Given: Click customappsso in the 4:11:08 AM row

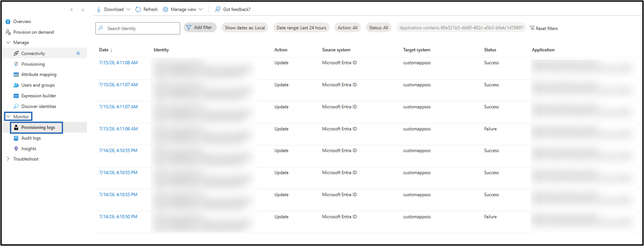Looking at the screenshot, I should coord(417,63).
